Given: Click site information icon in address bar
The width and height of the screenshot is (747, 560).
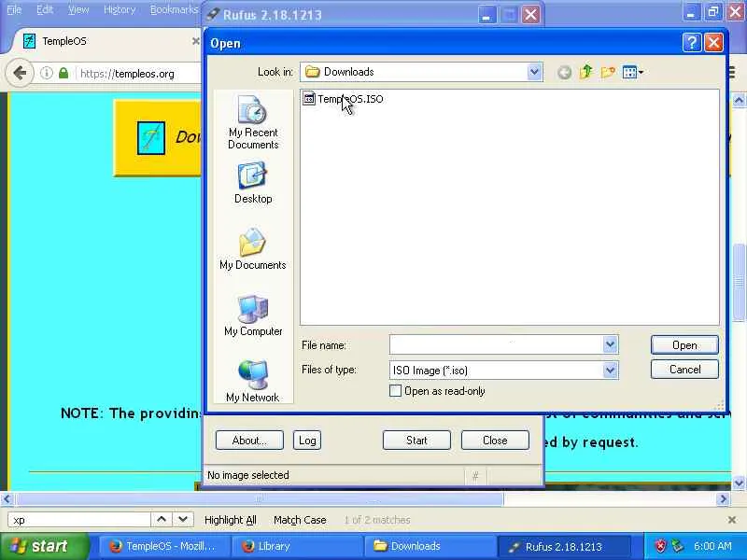Looking at the screenshot, I should pyautogui.click(x=46, y=73).
